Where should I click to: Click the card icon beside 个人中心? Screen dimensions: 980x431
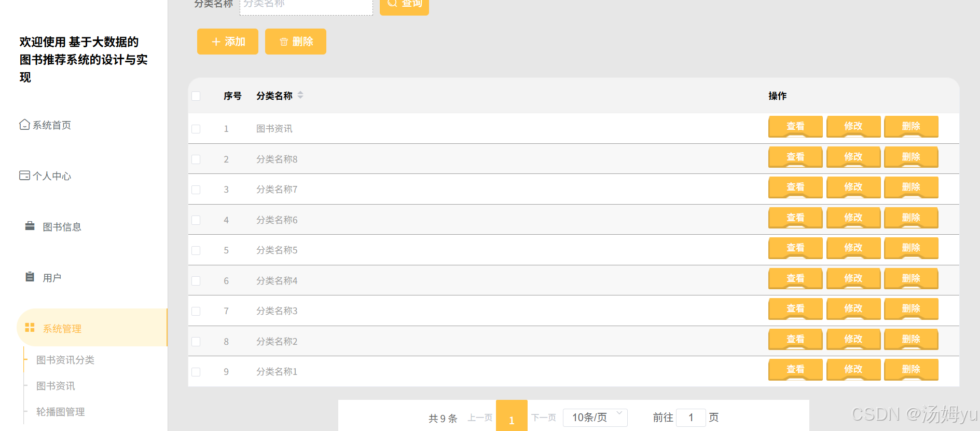click(x=24, y=176)
